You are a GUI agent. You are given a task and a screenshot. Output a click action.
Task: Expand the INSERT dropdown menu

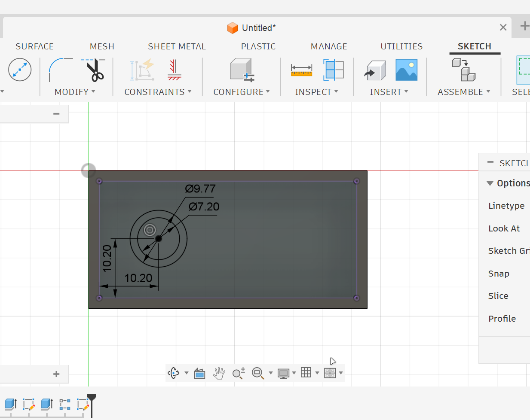389,92
